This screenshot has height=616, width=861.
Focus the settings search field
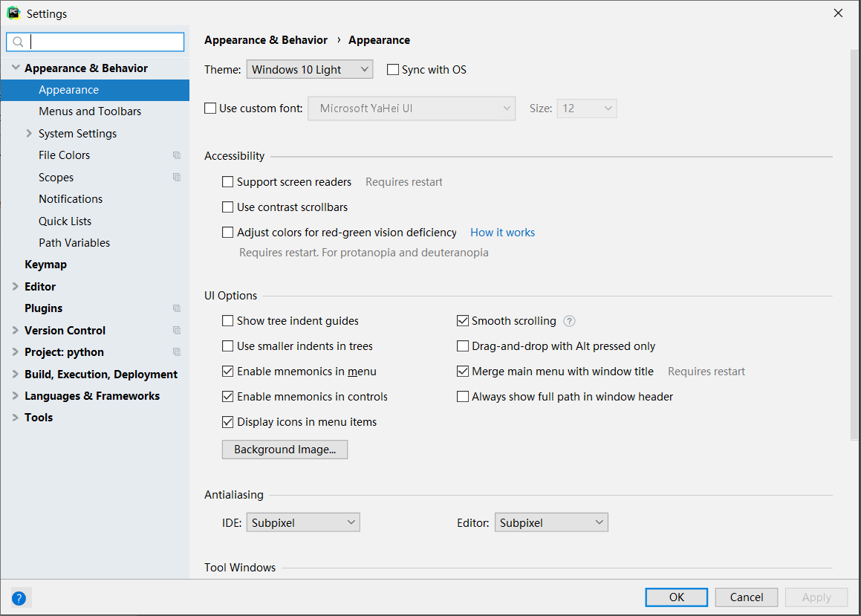95,42
